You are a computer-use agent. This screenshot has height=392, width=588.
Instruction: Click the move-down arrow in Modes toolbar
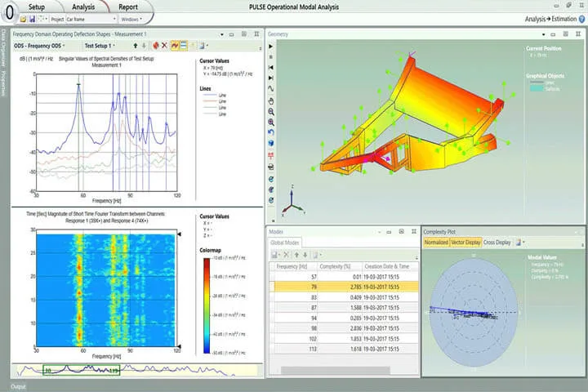[305, 255]
